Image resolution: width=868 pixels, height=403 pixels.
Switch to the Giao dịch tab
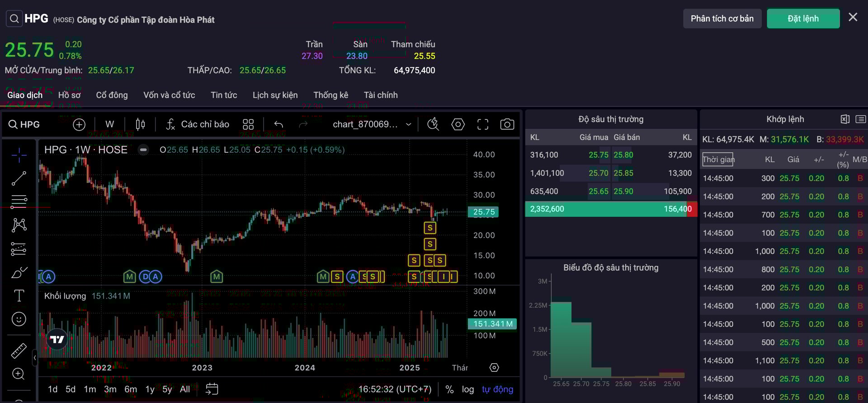(25, 95)
